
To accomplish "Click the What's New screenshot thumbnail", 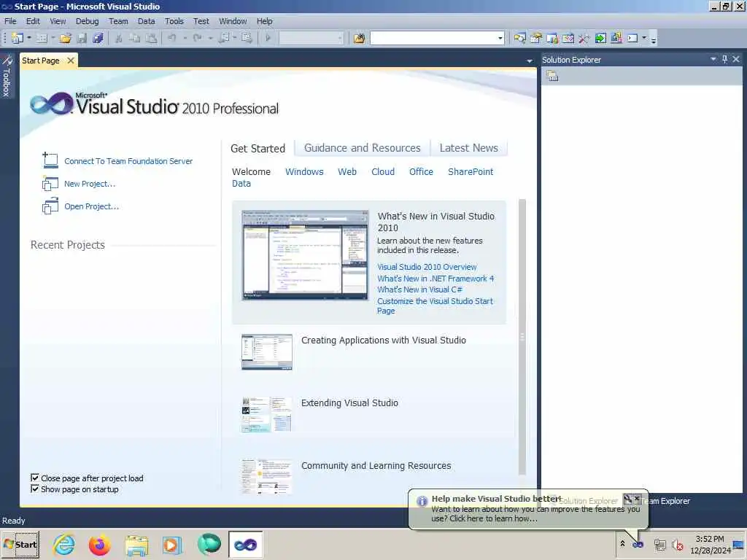I will [x=305, y=255].
